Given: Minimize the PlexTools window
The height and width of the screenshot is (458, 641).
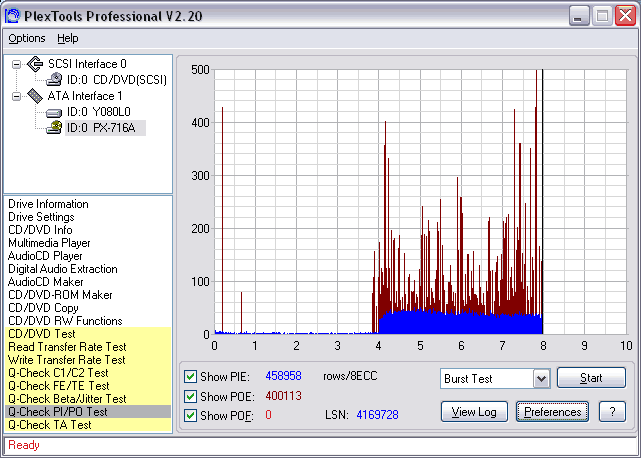Looking at the screenshot, I should click(x=578, y=16).
